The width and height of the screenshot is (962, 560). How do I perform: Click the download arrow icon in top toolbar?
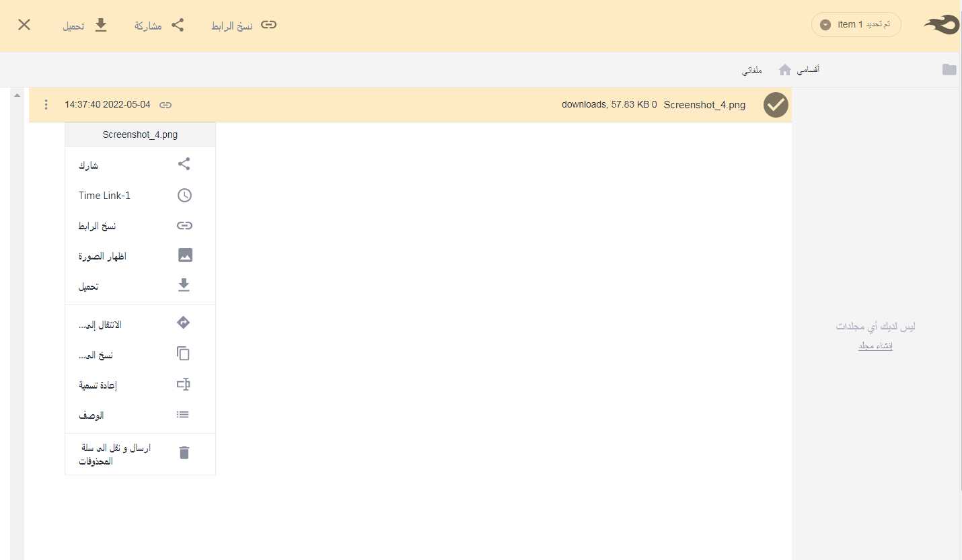coord(100,25)
